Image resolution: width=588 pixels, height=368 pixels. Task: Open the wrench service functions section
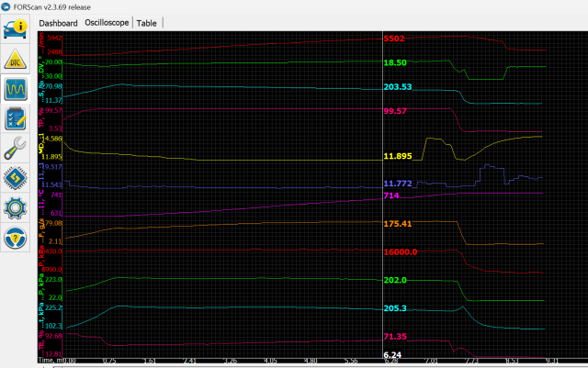[16, 148]
